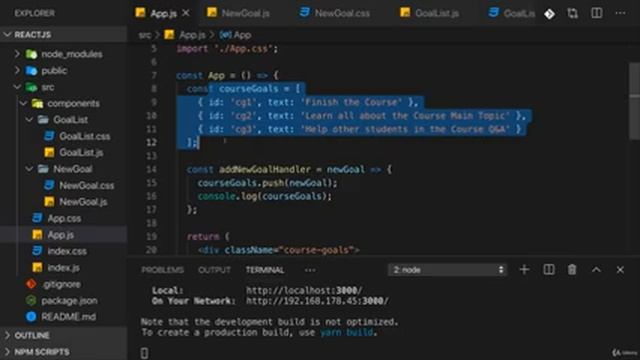
Task: Kill terminal with trash icon
Action: (572, 269)
